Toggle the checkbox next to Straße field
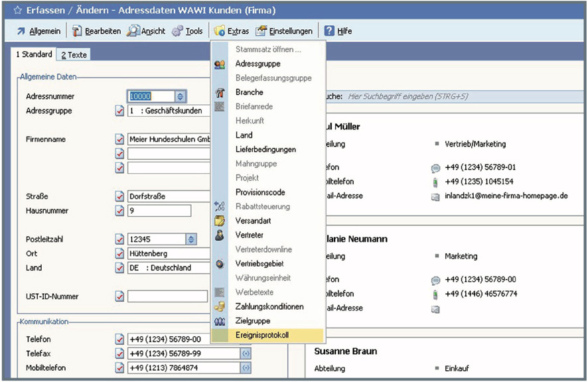Viewport: 588px width, 382px height. pyautogui.click(x=119, y=196)
